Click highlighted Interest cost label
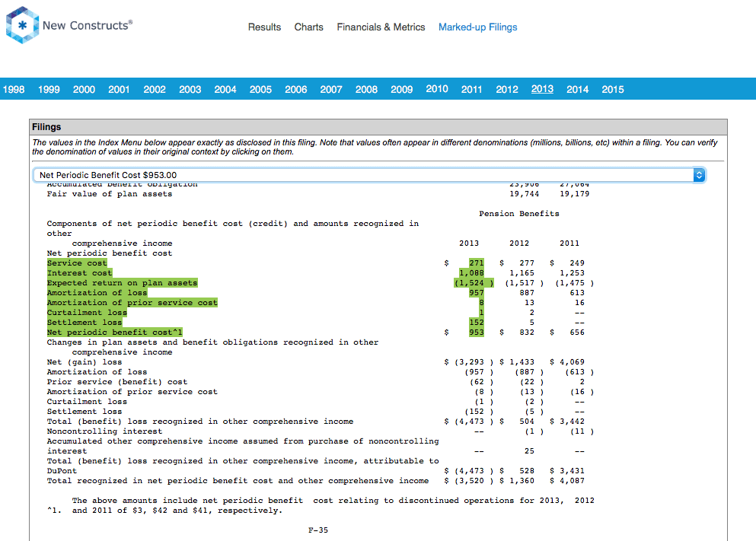The image size is (756, 541). pos(79,273)
